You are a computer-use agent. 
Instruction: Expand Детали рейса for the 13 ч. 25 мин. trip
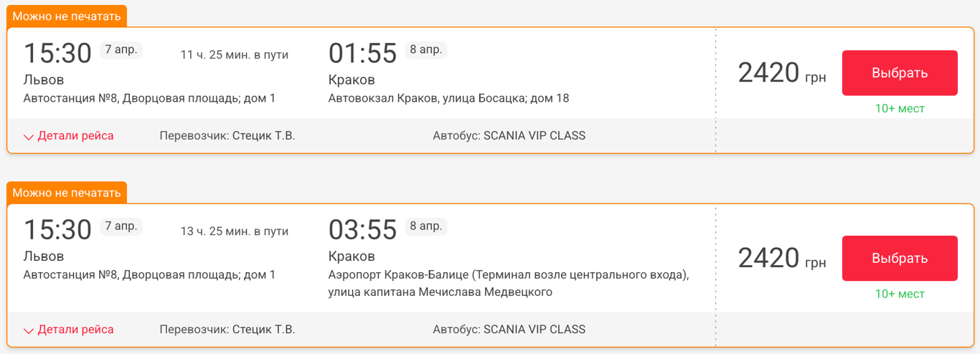click(x=69, y=330)
